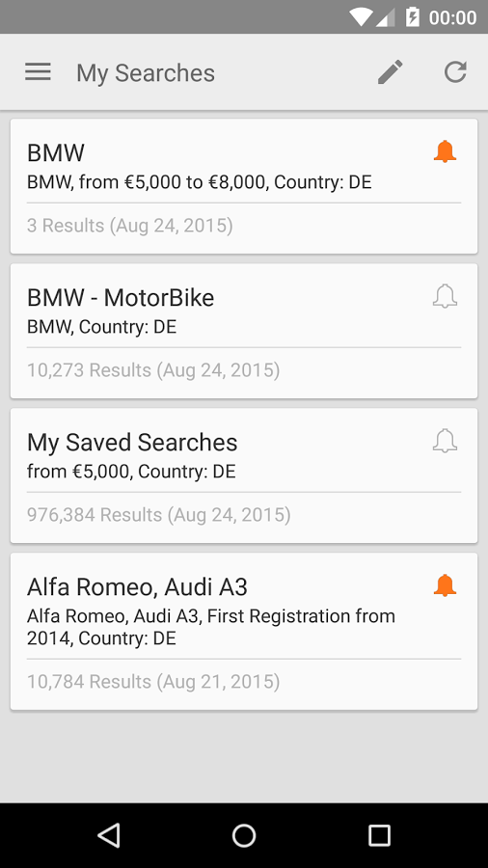Tap the Wi-Fi status icon
The image size is (488, 868).
click(x=361, y=17)
